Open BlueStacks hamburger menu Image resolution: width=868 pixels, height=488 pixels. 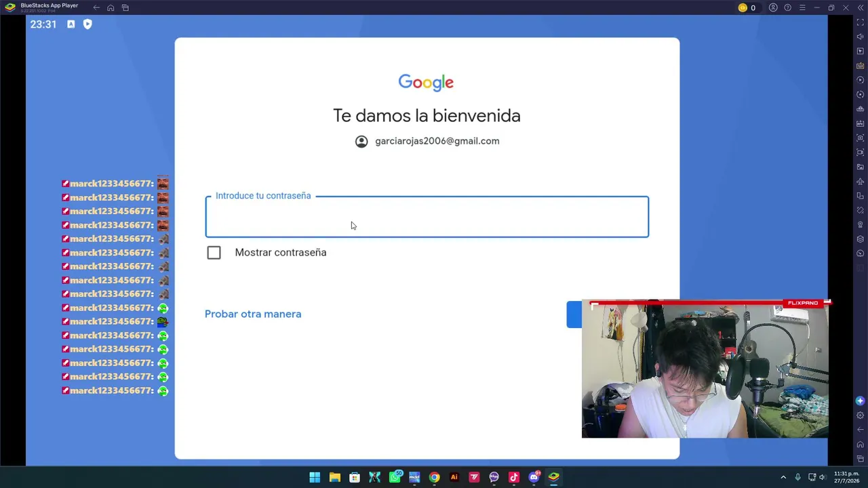802,7
